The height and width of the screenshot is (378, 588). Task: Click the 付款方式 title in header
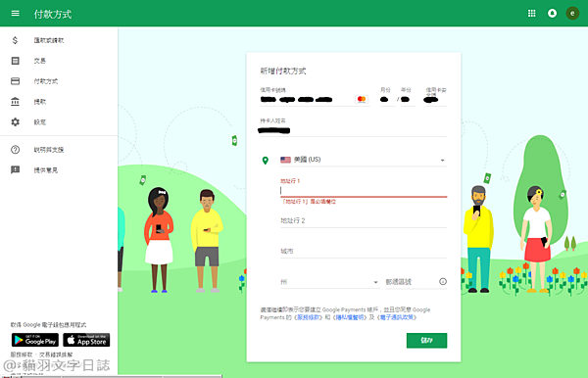53,15
